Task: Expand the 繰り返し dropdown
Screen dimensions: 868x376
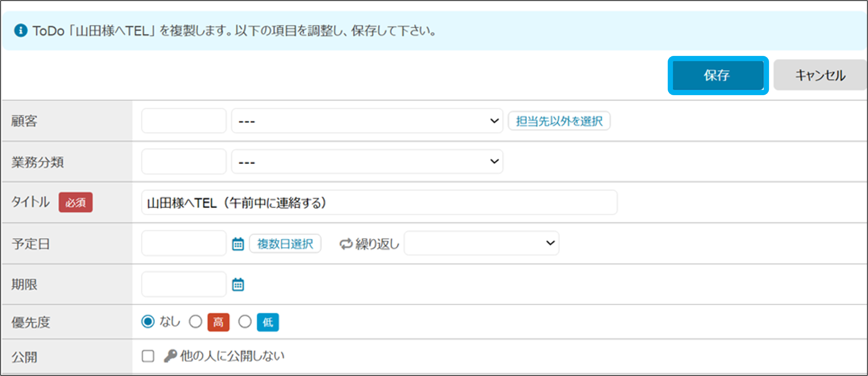Action: [482, 243]
